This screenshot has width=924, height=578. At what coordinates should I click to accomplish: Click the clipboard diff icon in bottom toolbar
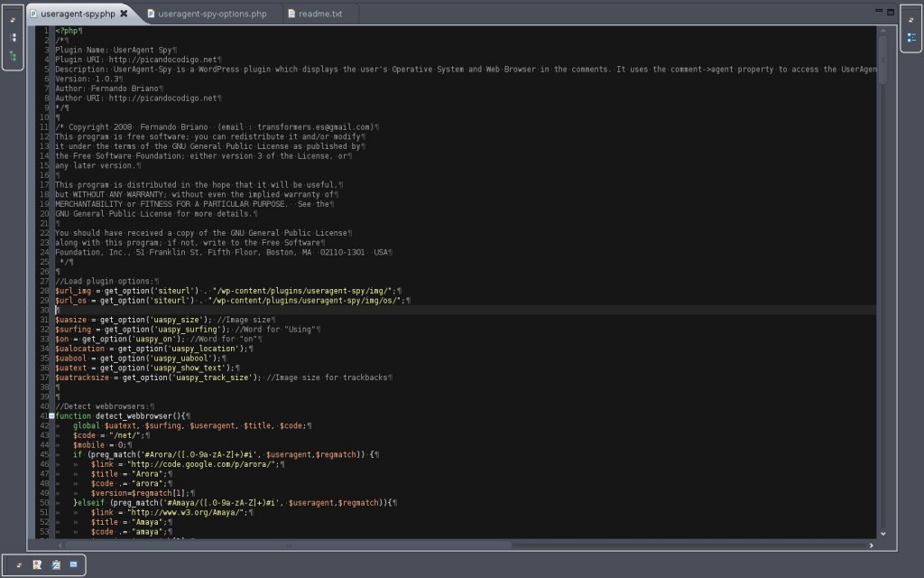point(54,564)
